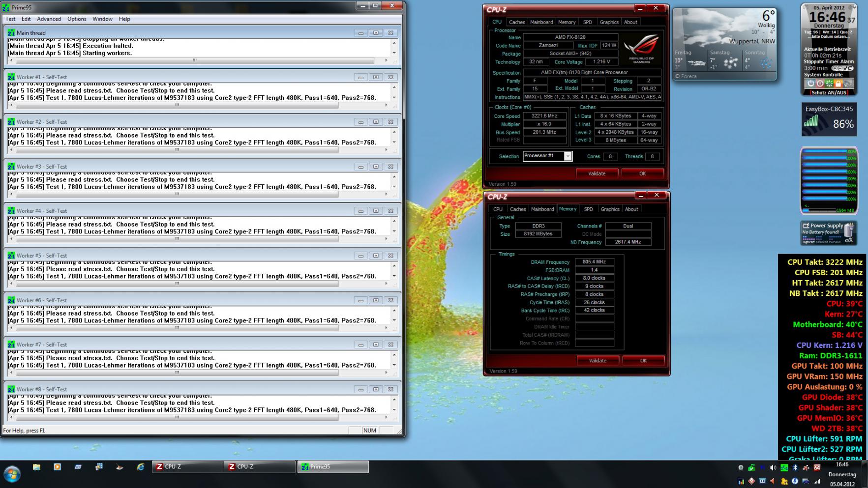Open Internet Explorer from the taskbar
The width and height of the screenshot is (868, 488).
pyautogui.click(x=141, y=467)
